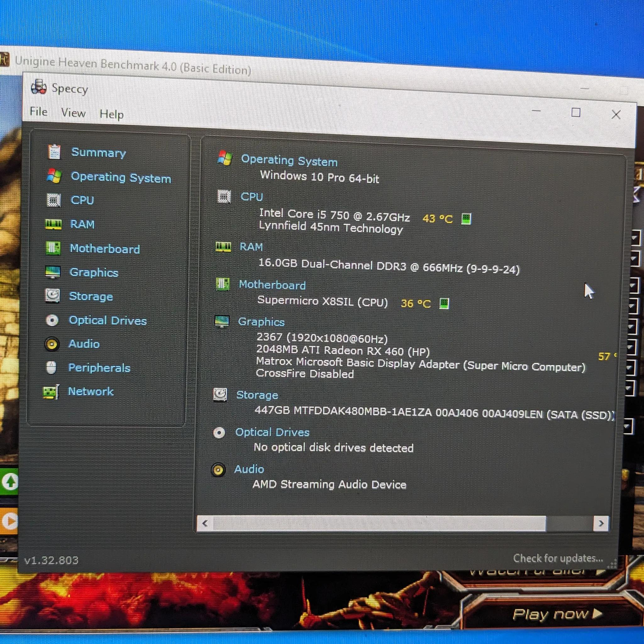Screen dimensions: 644x644
Task: Select Motherboard in the sidebar
Action: pos(105,249)
